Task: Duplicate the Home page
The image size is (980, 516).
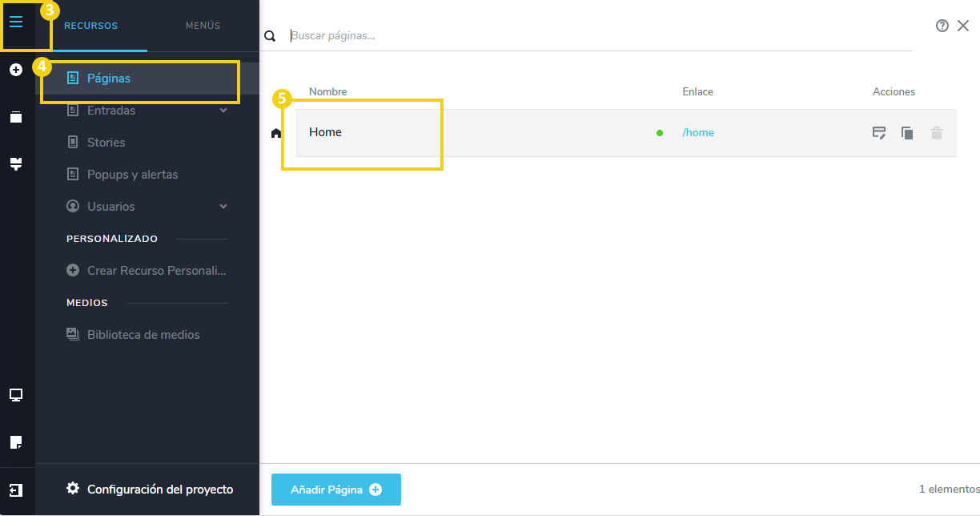Action: pos(907,133)
